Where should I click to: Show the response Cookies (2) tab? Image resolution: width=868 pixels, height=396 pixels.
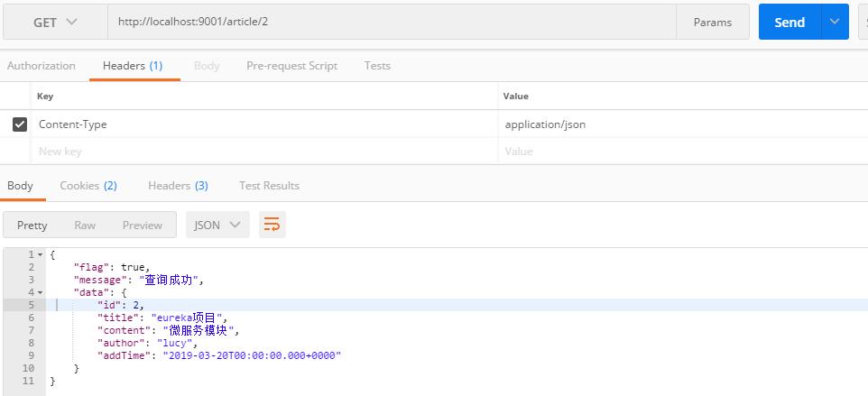(88, 186)
